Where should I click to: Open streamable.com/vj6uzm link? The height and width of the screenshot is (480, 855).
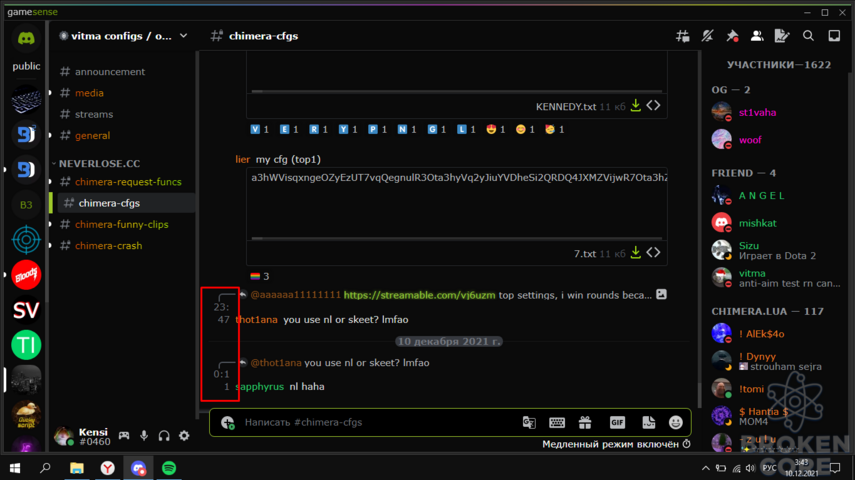419,295
